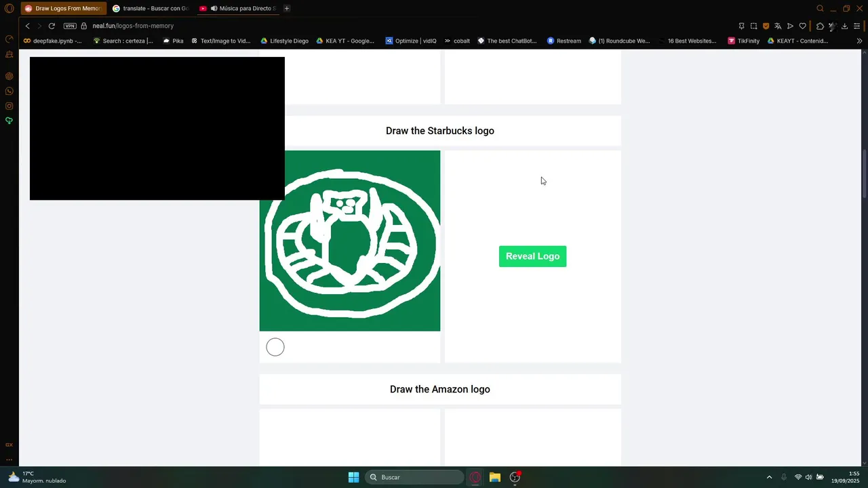868x488 pixels.
Task: Open volume control in system tray
Action: (x=808, y=477)
